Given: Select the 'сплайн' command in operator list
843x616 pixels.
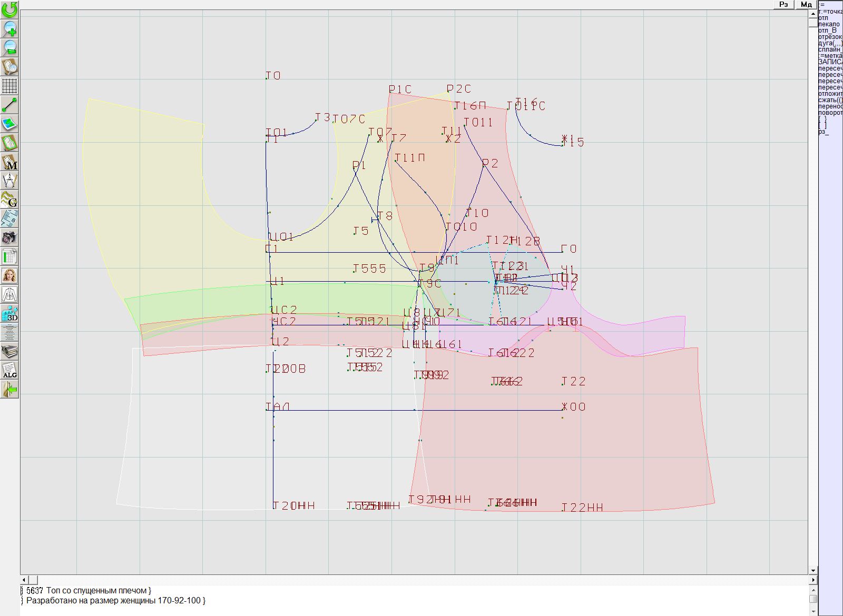Looking at the screenshot, I should click(x=830, y=49).
